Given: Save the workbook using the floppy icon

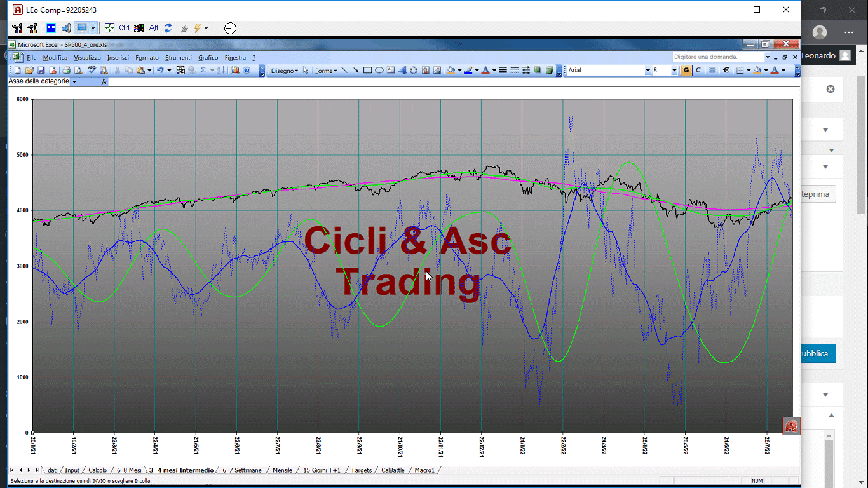Looking at the screenshot, I should click(41, 70).
